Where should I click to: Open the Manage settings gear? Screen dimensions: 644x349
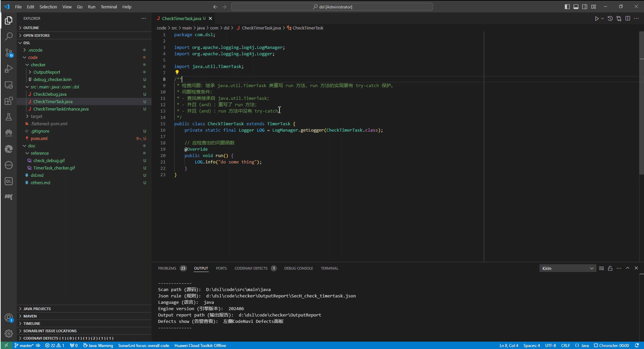tap(9, 334)
